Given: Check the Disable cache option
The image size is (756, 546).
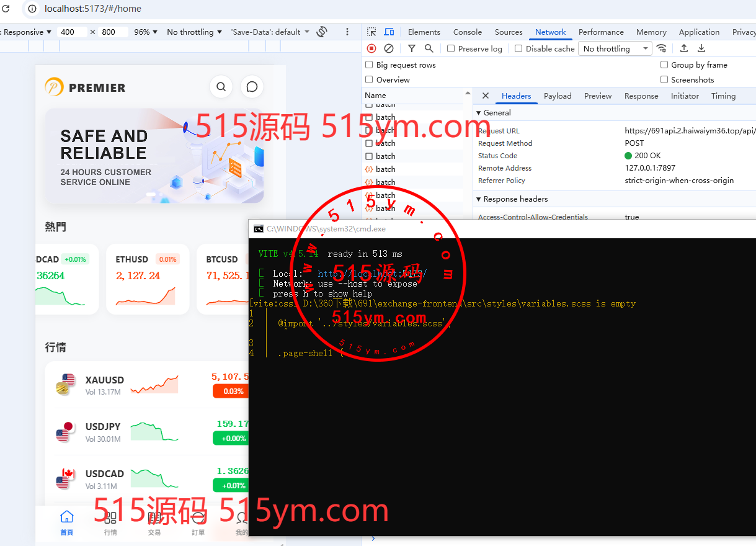Looking at the screenshot, I should (x=518, y=49).
